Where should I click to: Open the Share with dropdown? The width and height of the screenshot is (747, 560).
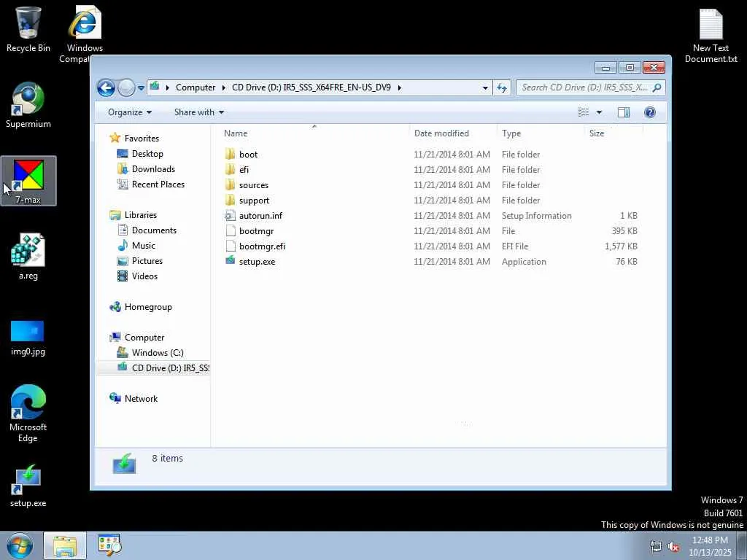point(198,112)
